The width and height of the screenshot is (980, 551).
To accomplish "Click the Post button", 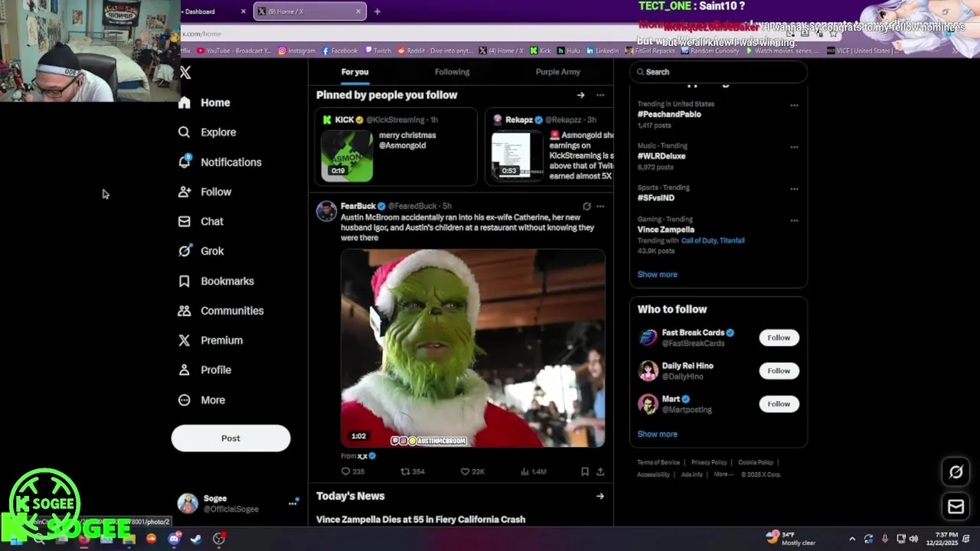I will coord(230,439).
